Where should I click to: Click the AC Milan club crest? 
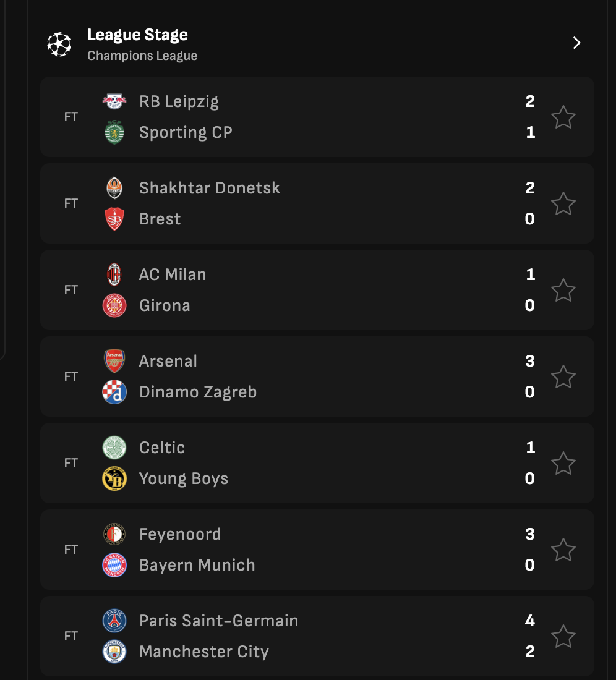114,274
